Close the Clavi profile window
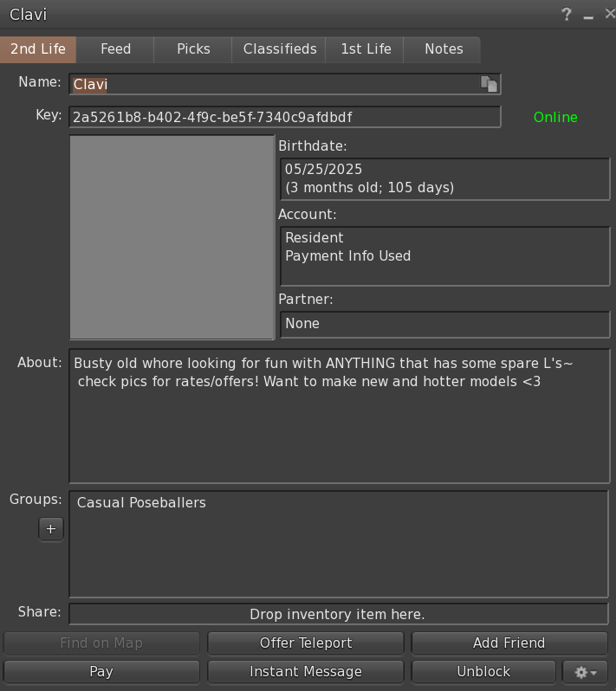616x691 pixels. 610,14
